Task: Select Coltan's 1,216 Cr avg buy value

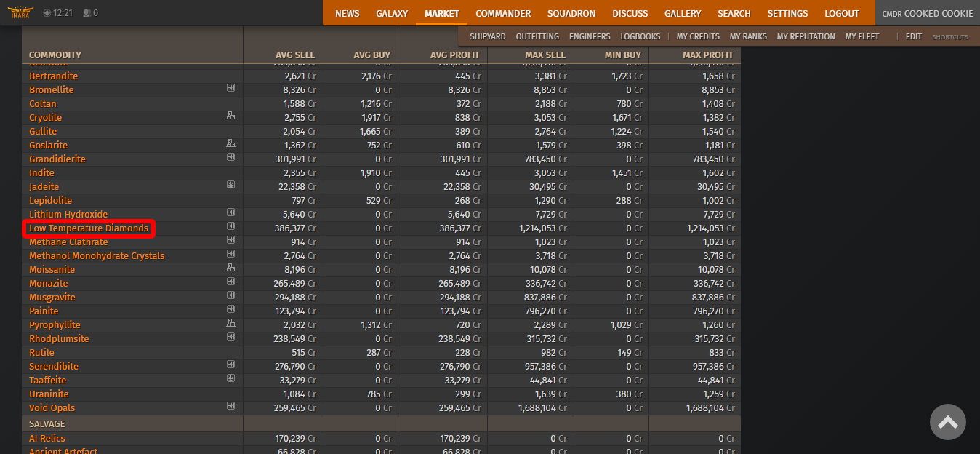Action: 377,104
